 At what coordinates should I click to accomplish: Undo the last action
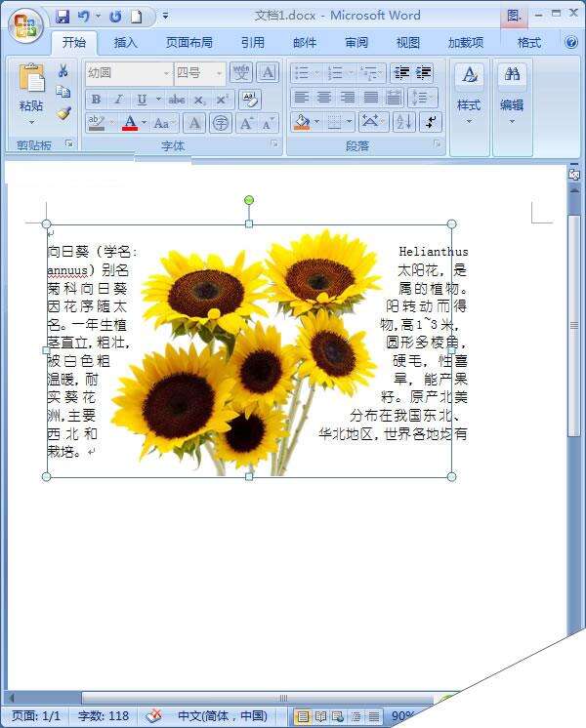(x=84, y=17)
